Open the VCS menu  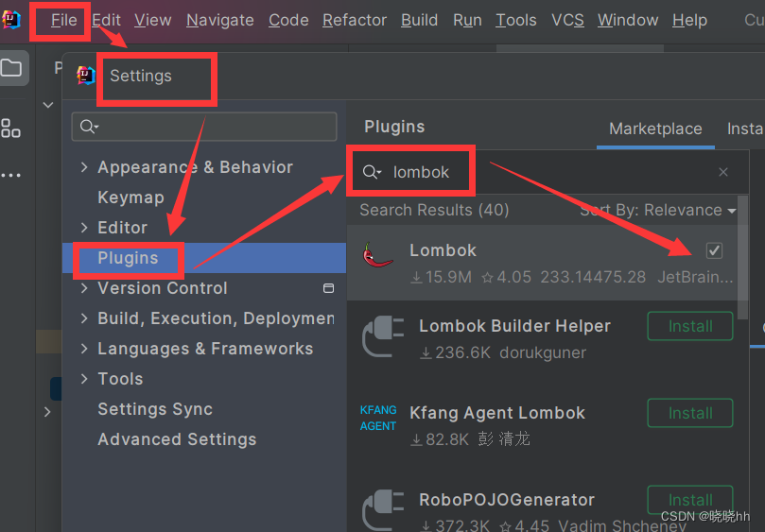click(567, 20)
